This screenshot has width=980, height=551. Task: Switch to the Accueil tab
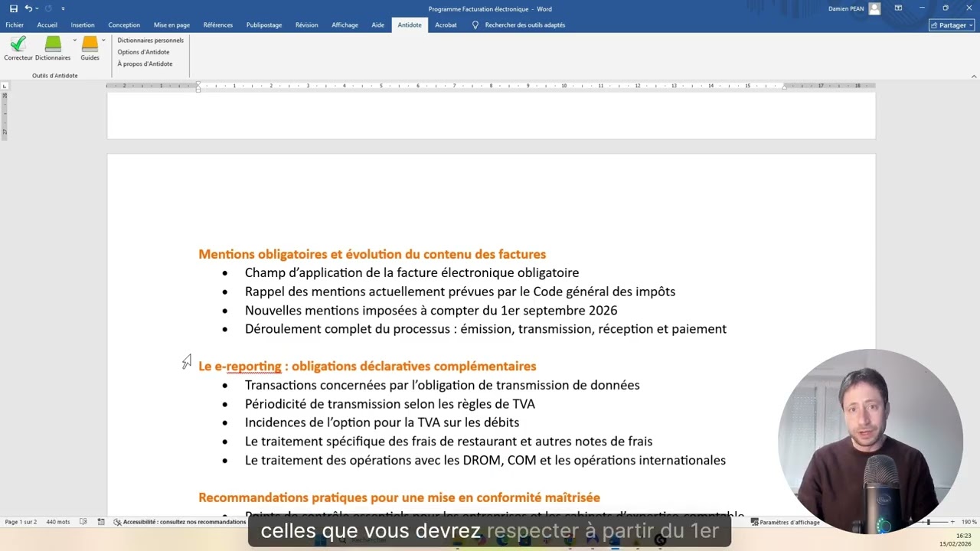tap(47, 24)
